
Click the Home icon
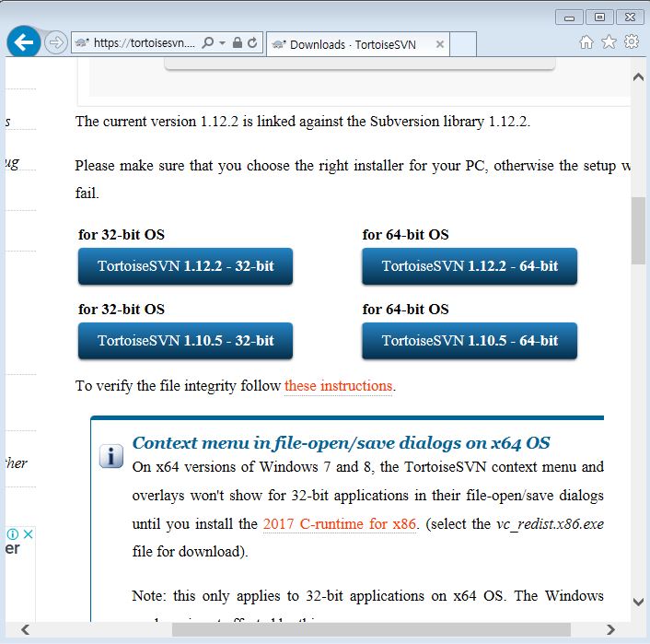tap(586, 41)
